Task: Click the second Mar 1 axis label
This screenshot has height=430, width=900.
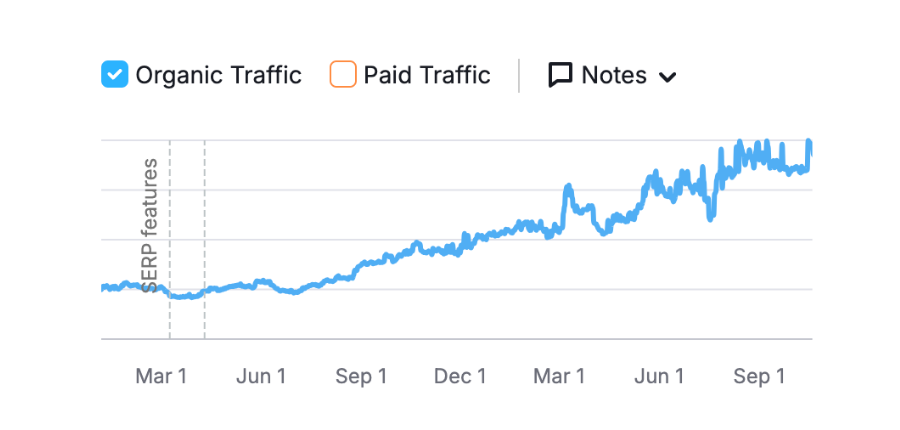Action: coord(559,377)
